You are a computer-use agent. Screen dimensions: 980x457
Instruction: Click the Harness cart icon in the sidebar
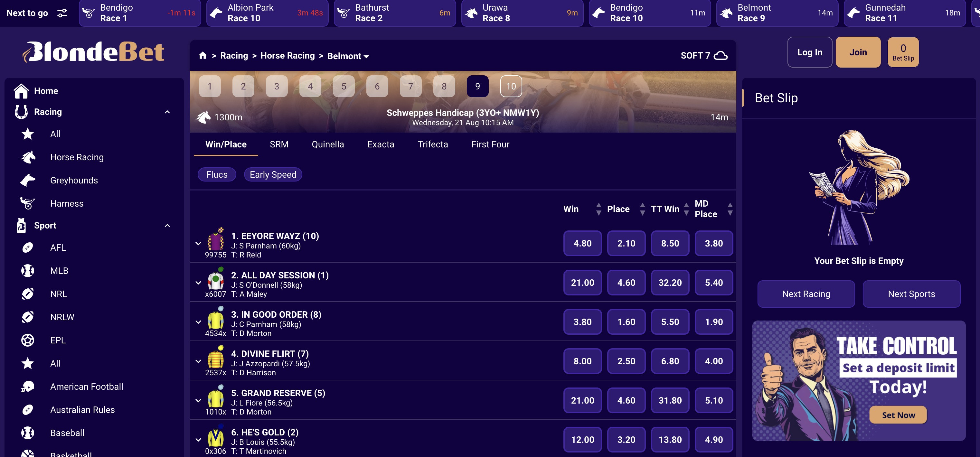point(28,203)
